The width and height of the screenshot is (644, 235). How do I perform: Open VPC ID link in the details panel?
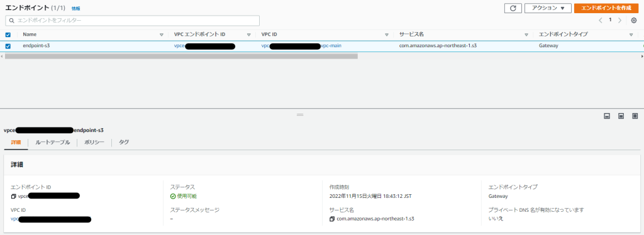(51, 219)
